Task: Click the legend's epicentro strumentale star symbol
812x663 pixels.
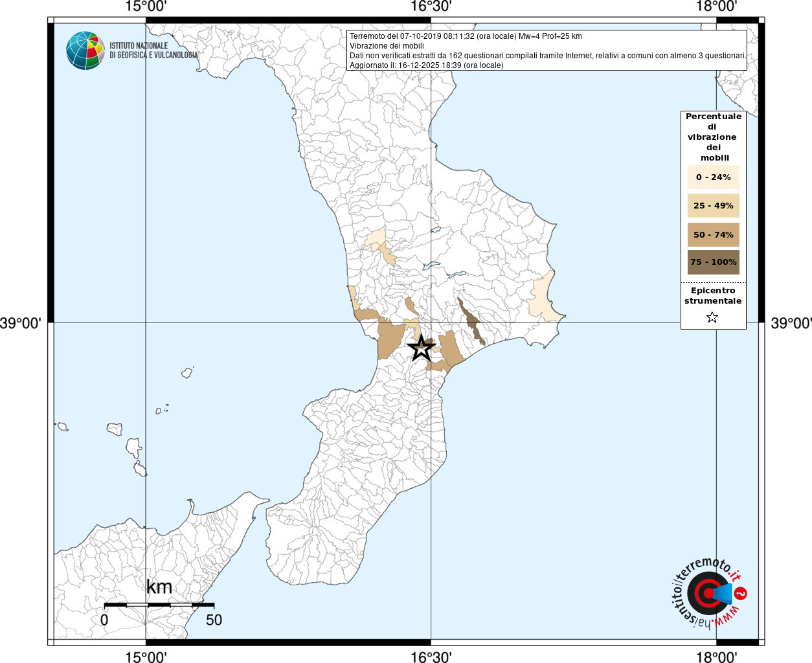Action: tap(712, 317)
